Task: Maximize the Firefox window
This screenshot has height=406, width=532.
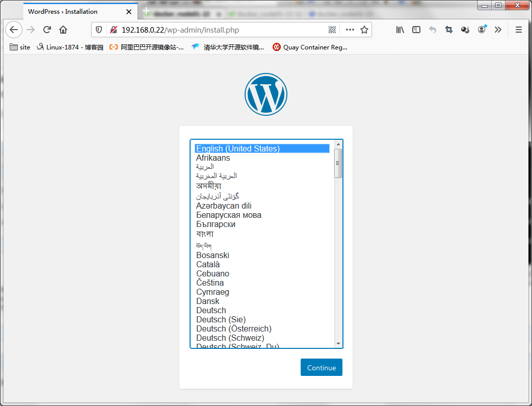Action: point(498,6)
